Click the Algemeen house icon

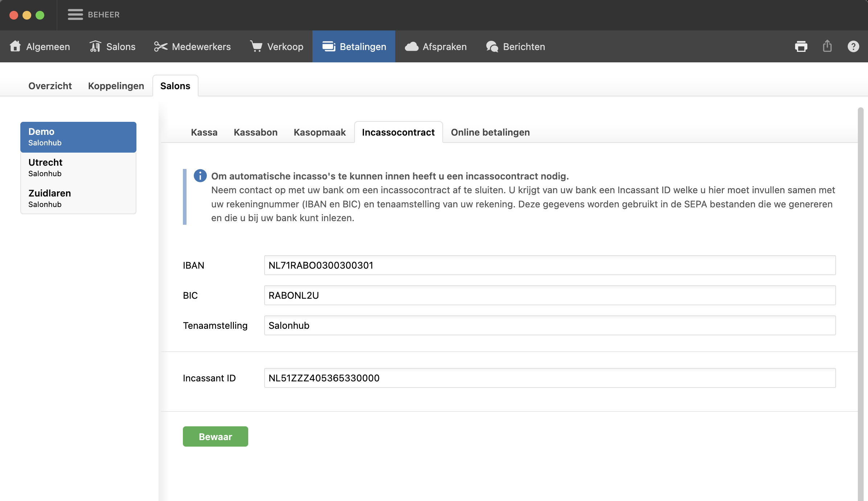[x=15, y=46]
